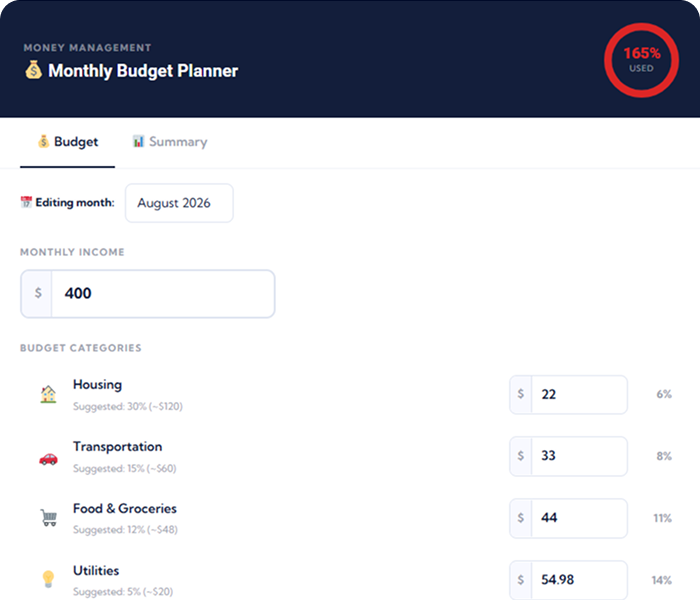This screenshot has width=700, height=600.
Task: Click the money bag icon on Budget tab
Action: 43,142
